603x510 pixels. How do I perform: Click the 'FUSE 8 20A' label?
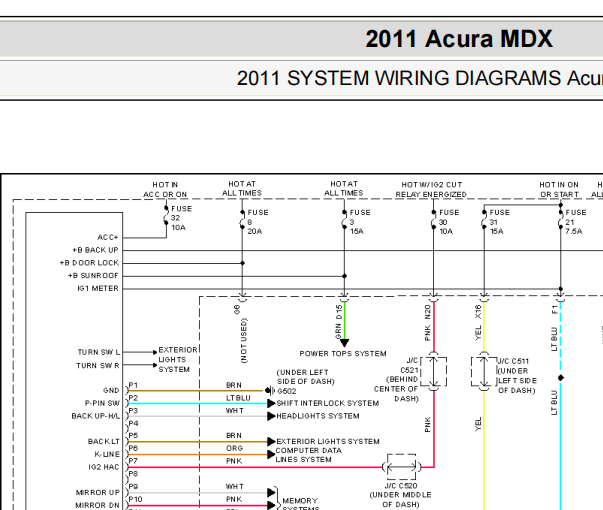pos(257,222)
